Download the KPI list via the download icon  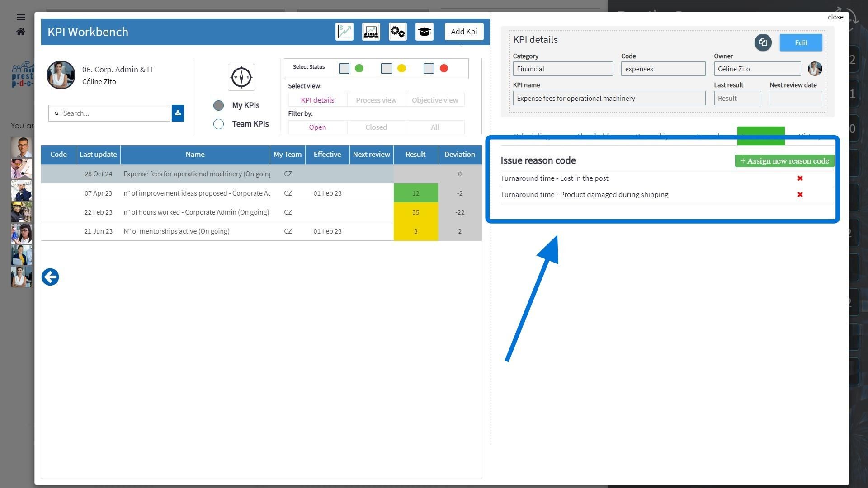tap(178, 113)
